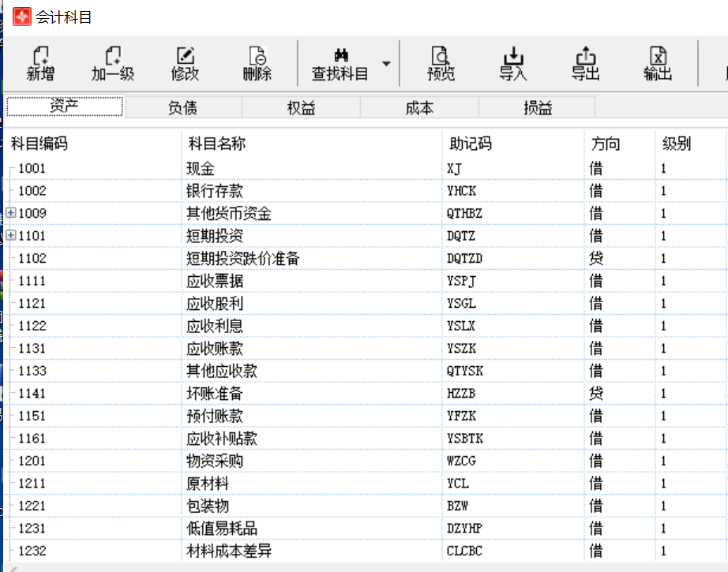Switch to the 负债 tab

click(182, 108)
